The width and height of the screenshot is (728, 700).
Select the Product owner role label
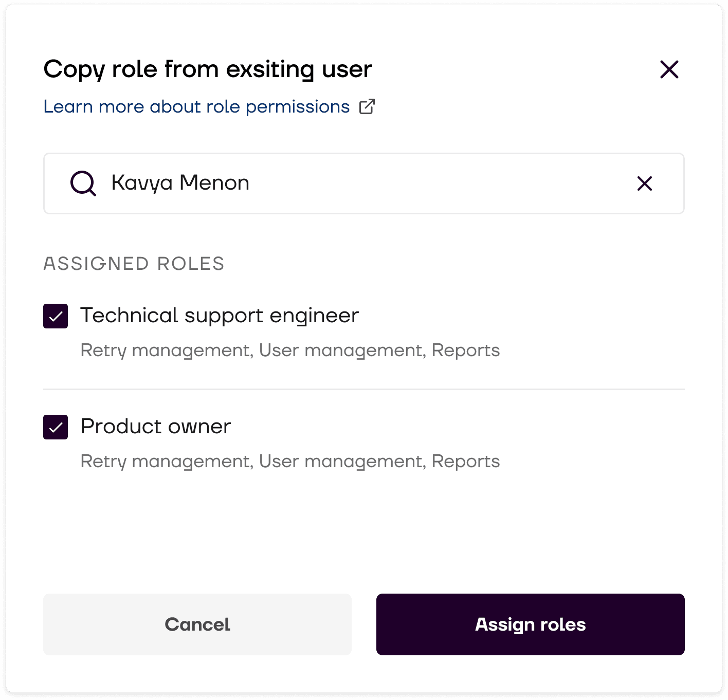click(x=156, y=427)
